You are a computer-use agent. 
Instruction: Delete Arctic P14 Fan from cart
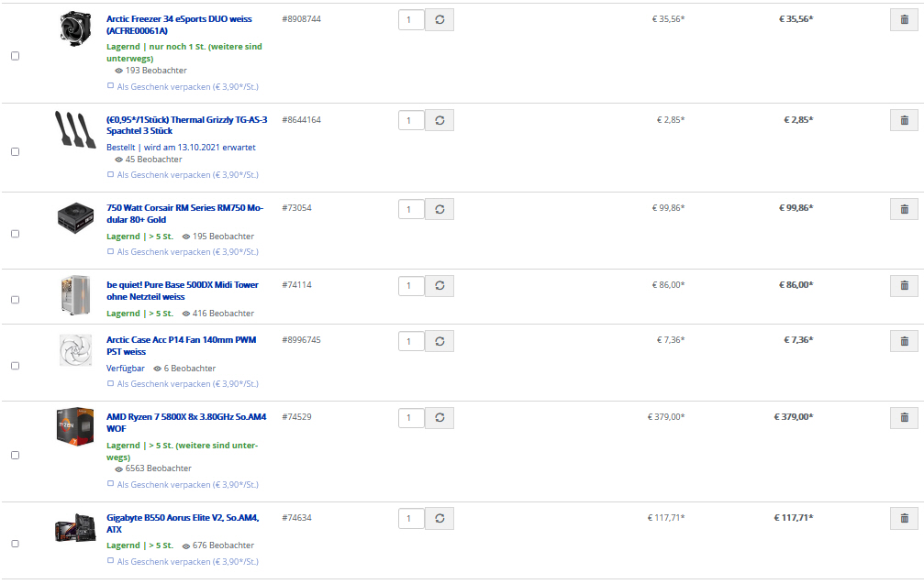click(904, 341)
